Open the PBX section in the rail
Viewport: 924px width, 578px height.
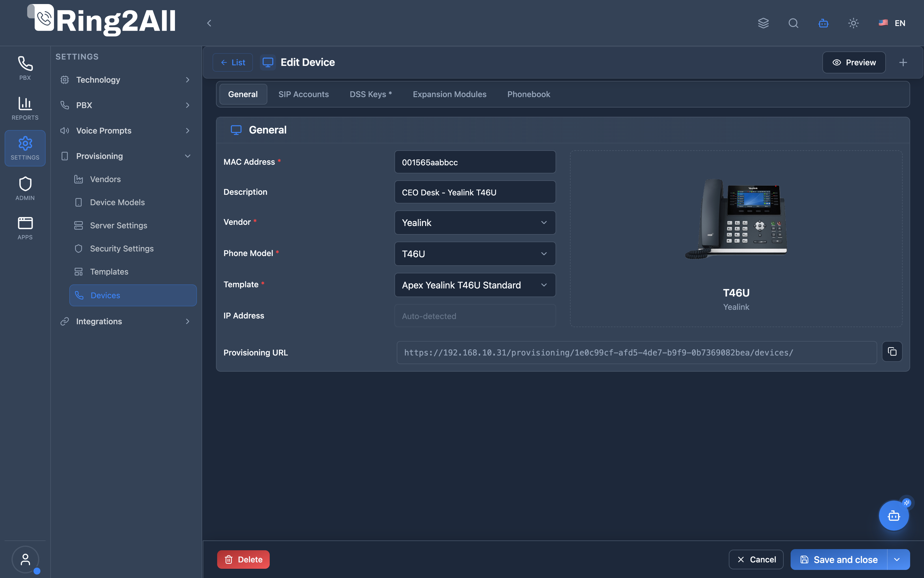(25, 68)
